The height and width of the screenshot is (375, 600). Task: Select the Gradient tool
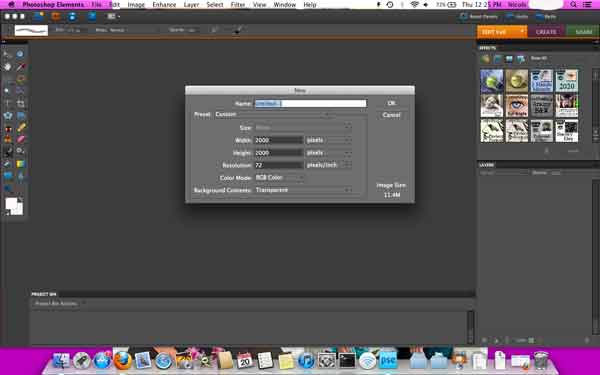coord(20,164)
